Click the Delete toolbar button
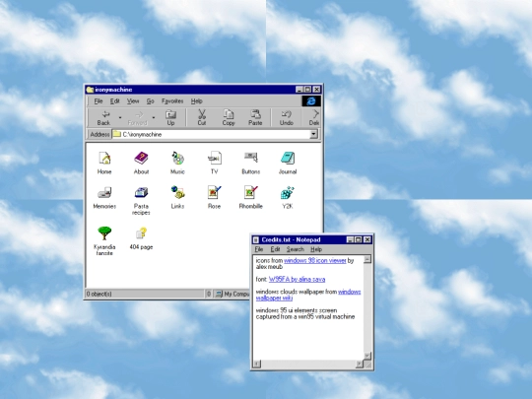This screenshot has width=532, height=399. (314, 118)
